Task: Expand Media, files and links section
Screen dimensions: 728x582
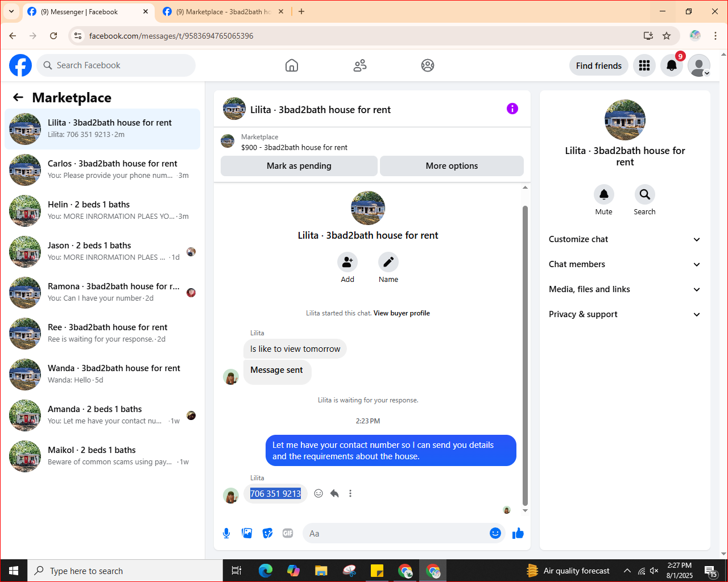Action: pyautogui.click(x=624, y=289)
